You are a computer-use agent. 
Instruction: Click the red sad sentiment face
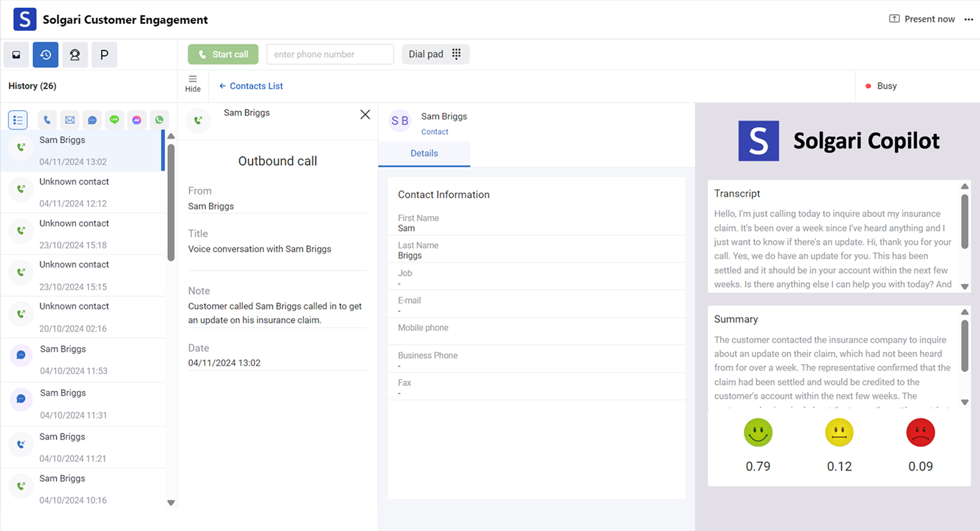pyautogui.click(x=920, y=433)
